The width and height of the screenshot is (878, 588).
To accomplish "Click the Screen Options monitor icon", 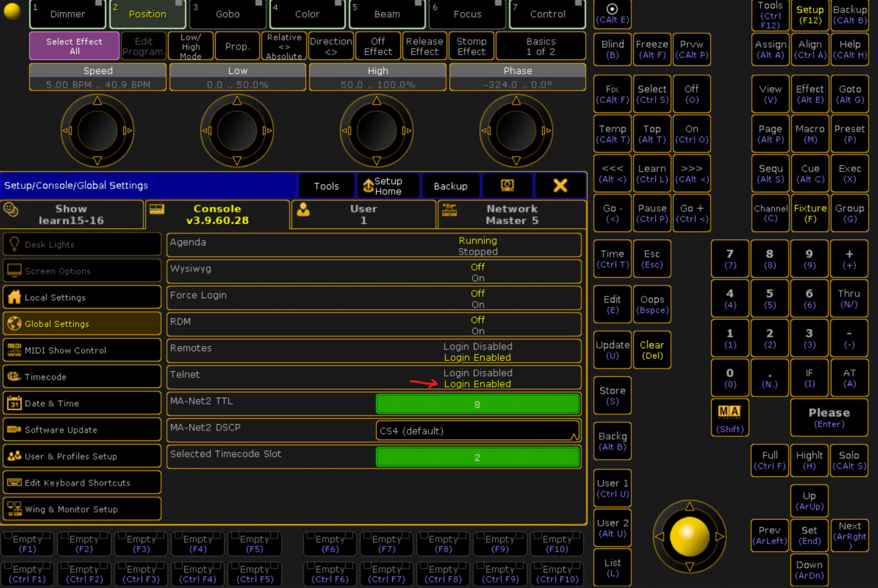I will [14, 270].
